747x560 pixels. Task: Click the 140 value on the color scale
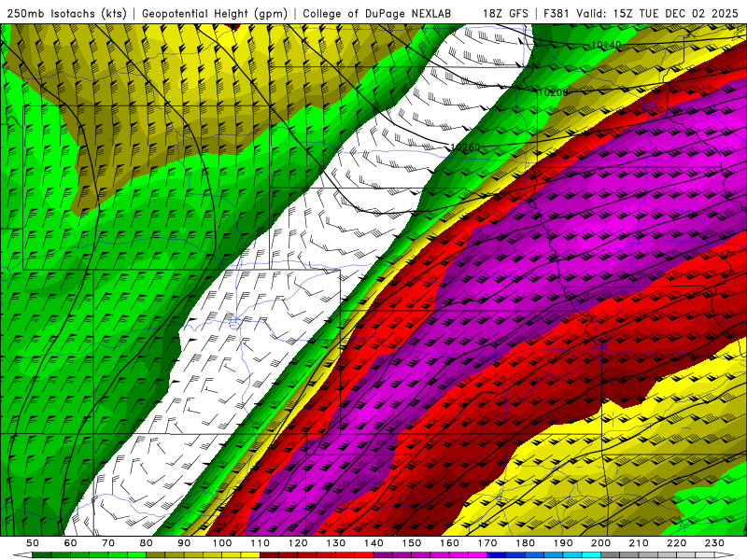373,543
